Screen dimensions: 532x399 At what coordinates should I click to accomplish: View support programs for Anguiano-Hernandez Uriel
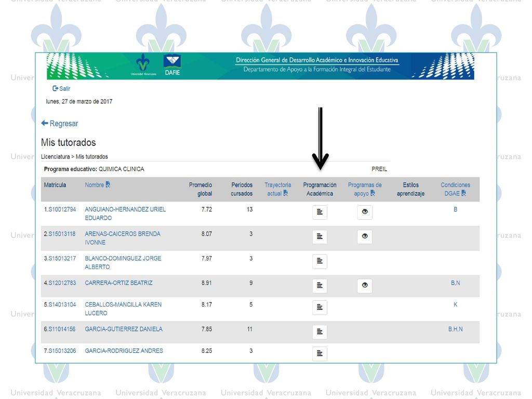365,212
